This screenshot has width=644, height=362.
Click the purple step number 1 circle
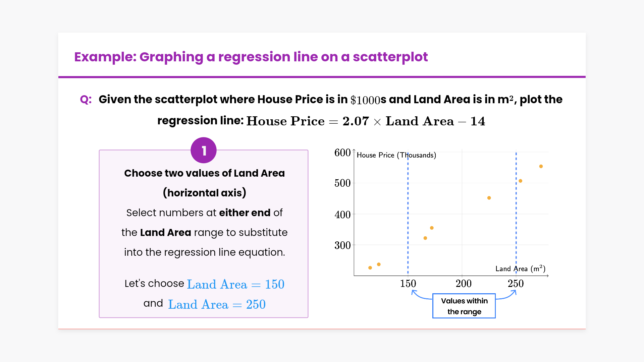pyautogui.click(x=203, y=150)
